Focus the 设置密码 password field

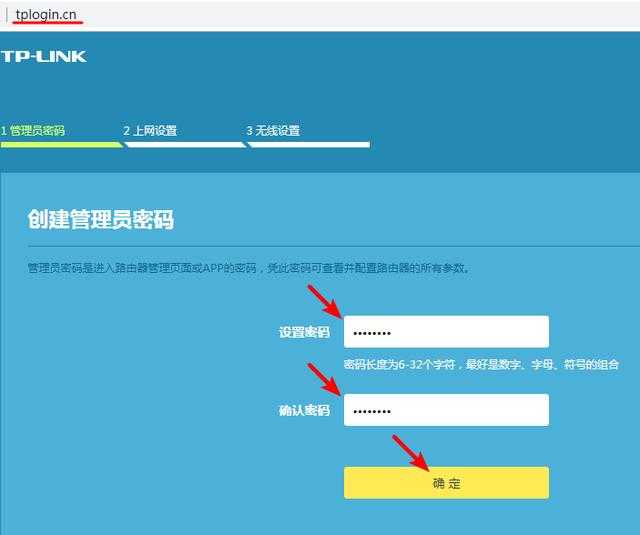446,332
